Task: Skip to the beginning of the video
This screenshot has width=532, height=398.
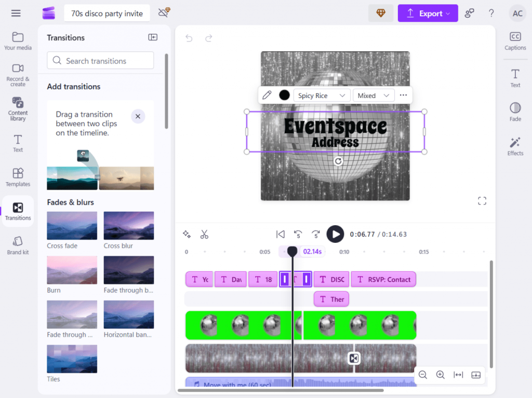Action: coord(280,234)
